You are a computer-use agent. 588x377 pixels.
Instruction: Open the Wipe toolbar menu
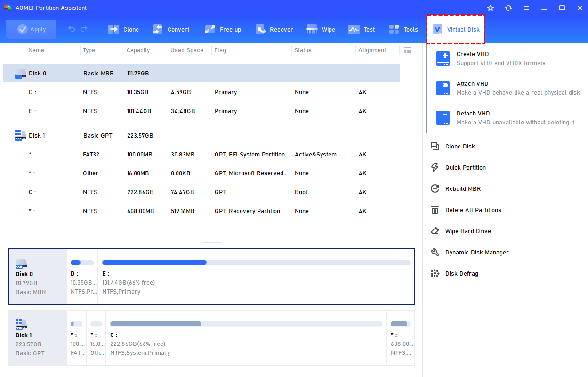point(321,29)
